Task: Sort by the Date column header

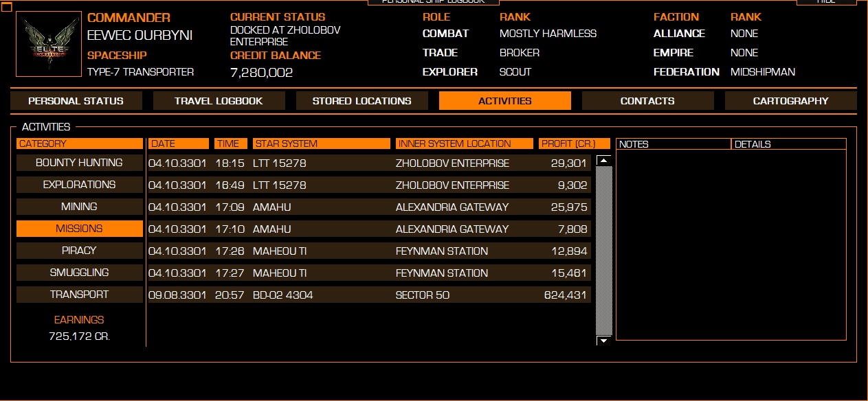Action: [179, 144]
